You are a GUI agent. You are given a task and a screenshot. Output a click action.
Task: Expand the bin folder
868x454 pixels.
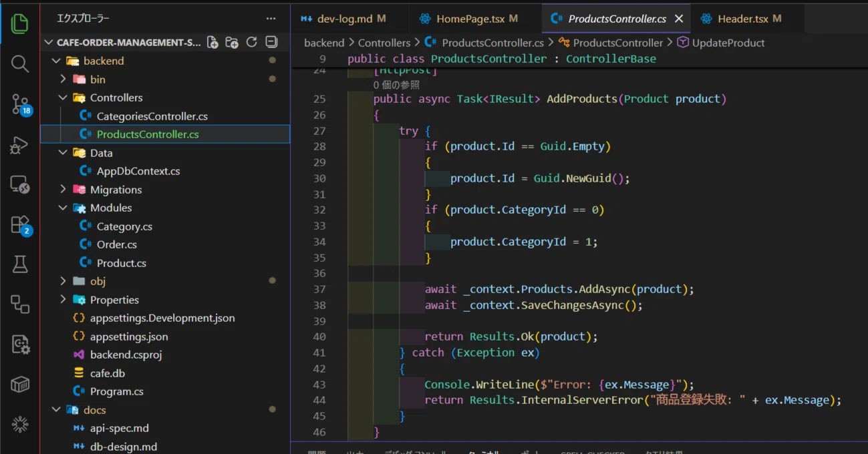63,79
